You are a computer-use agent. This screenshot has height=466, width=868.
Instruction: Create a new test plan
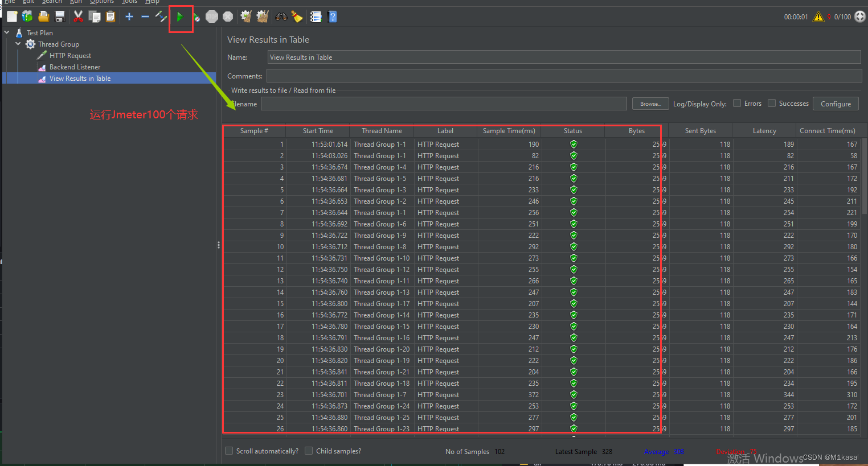pyautogui.click(x=12, y=17)
